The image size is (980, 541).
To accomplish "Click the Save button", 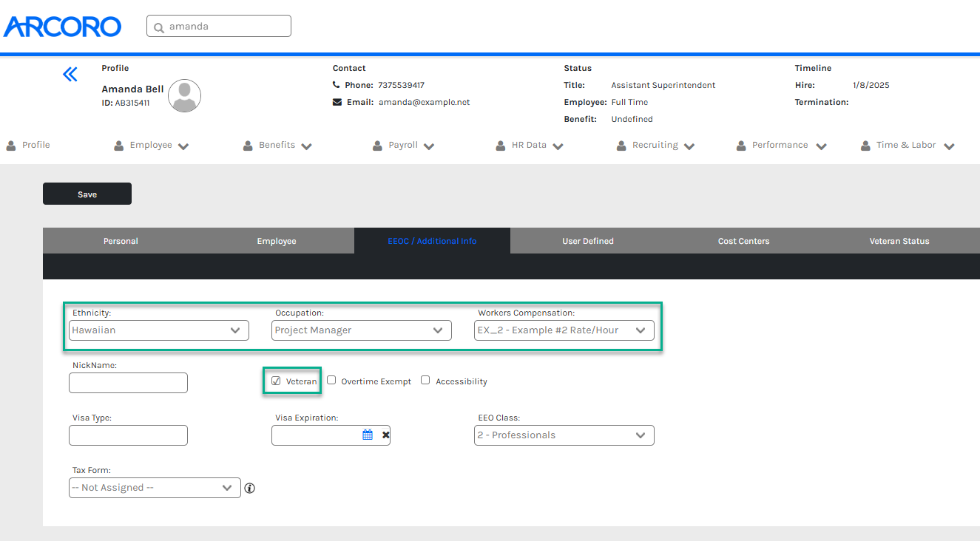I will pyautogui.click(x=87, y=194).
